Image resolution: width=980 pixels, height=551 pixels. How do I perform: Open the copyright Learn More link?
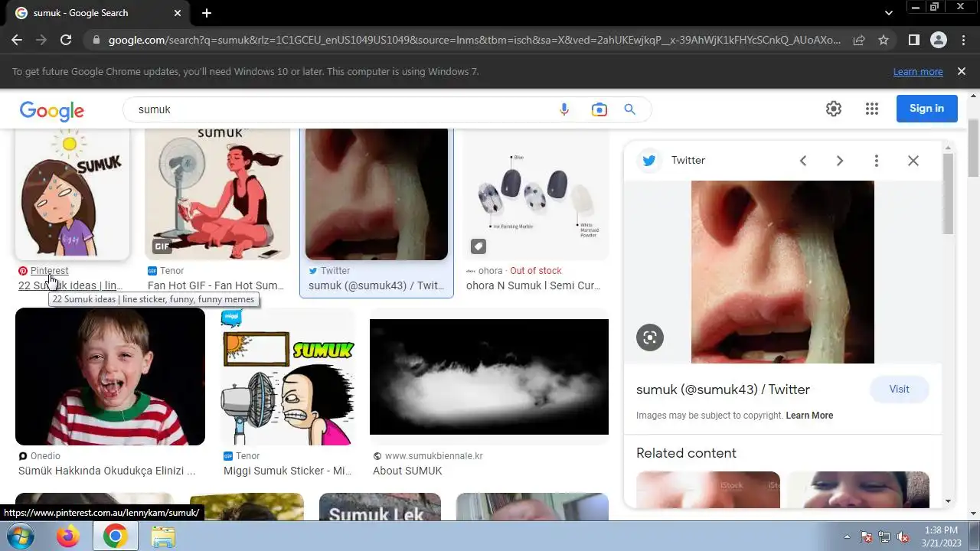tap(809, 416)
